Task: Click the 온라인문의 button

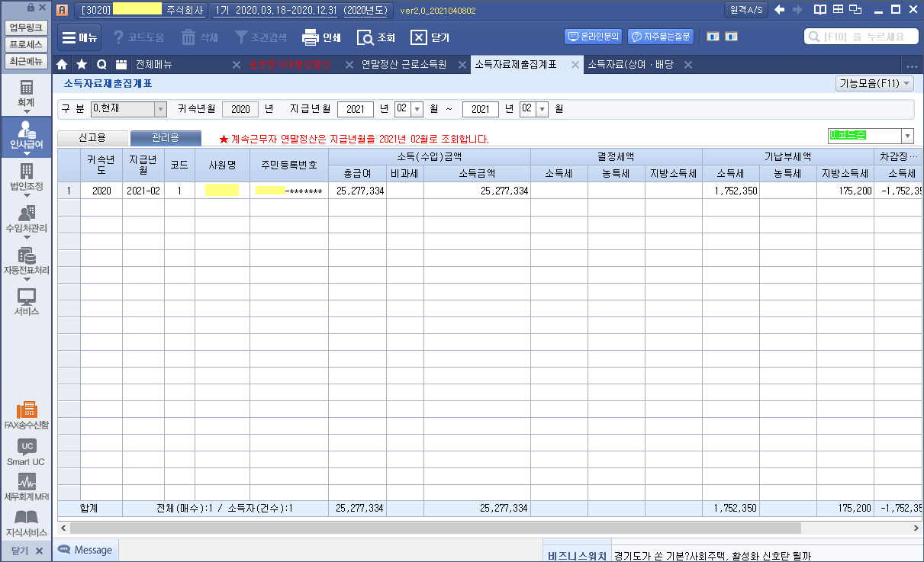Action: click(594, 37)
